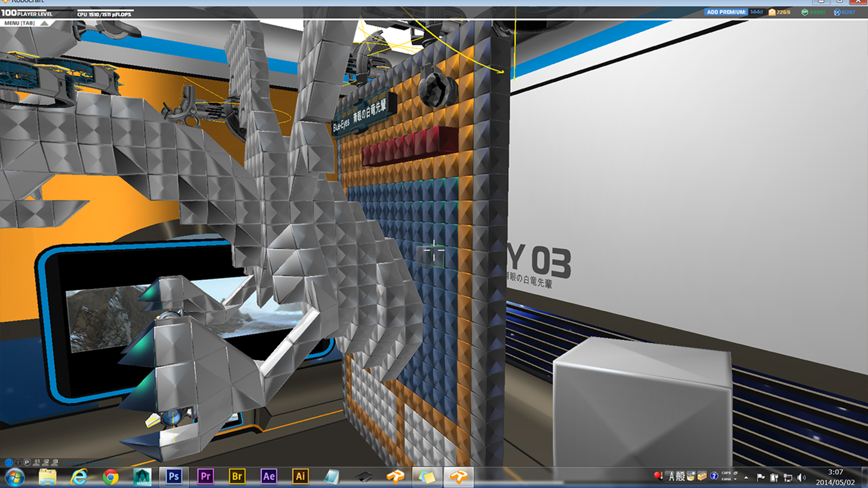The width and height of the screenshot is (868, 488).
Task: Launch Adobe Bridge from the taskbar
Action: click(237, 477)
